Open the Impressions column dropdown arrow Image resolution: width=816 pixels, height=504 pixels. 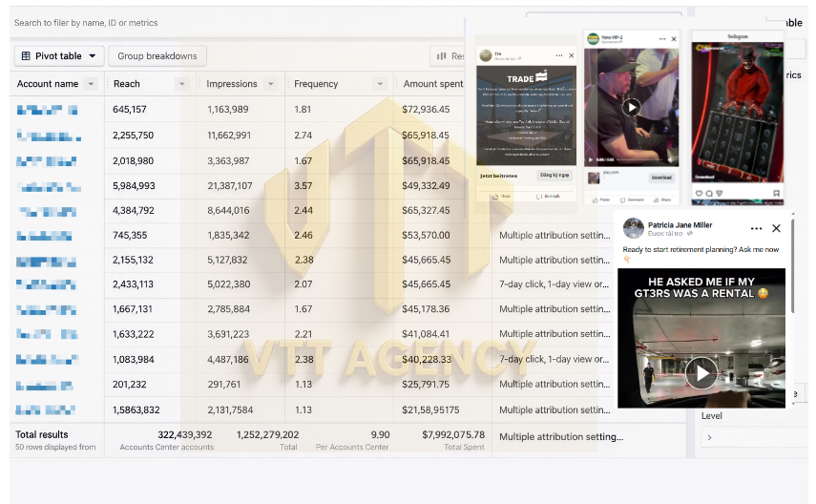tap(271, 84)
